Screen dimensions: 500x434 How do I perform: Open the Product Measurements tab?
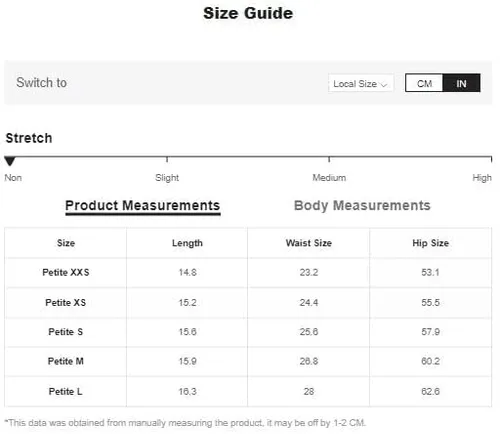[x=143, y=206]
